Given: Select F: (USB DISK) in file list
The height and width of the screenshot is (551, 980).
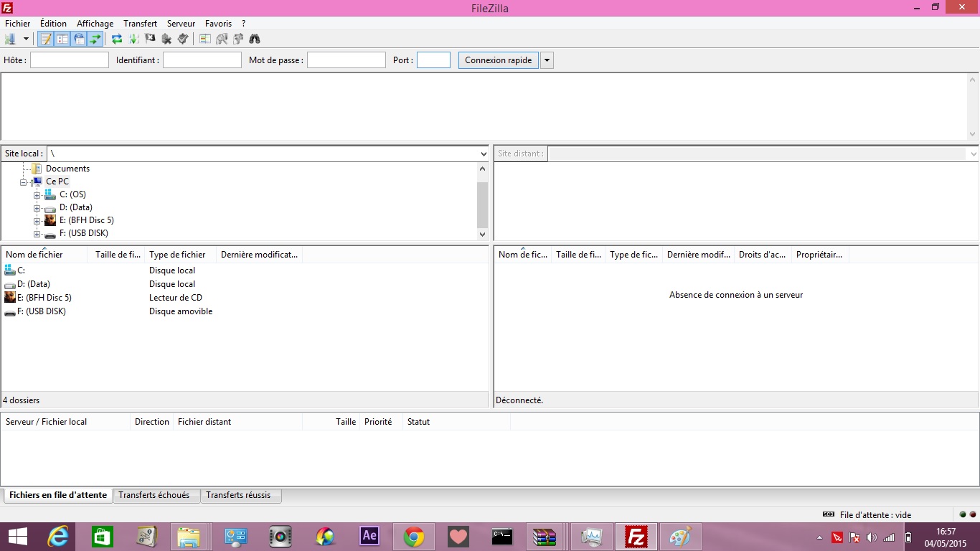Looking at the screenshot, I should click(245, 311).
